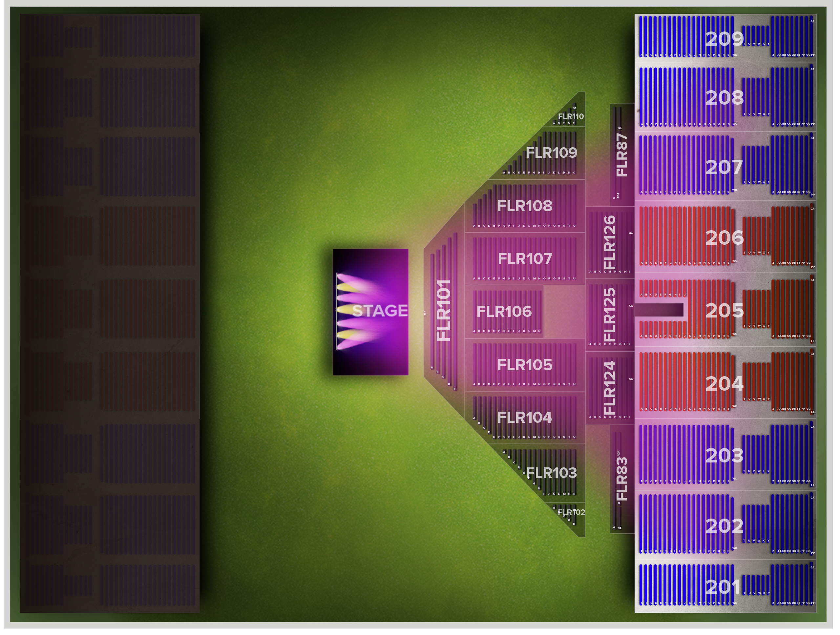
Task: Pick floor section FLR105
Action: click(525, 365)
